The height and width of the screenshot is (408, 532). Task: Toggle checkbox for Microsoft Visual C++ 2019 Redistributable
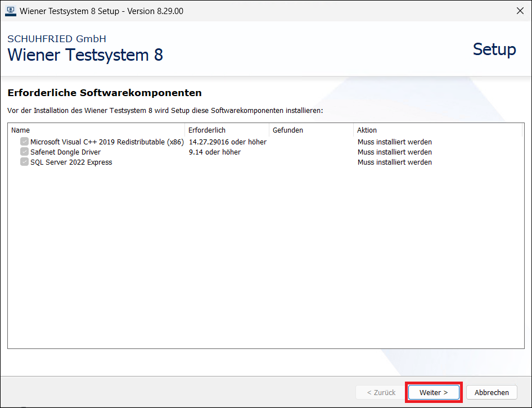point(24,142)
